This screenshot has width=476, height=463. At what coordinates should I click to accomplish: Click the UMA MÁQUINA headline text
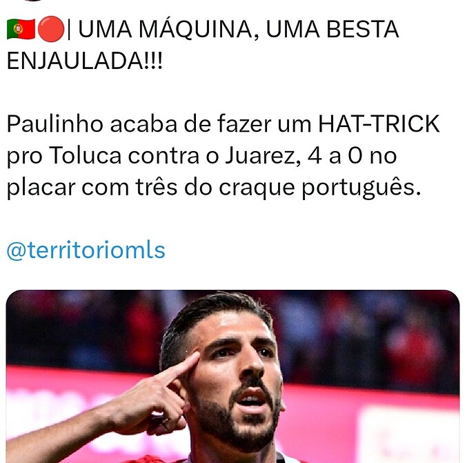pyautogui.click(x=166, y=30)
